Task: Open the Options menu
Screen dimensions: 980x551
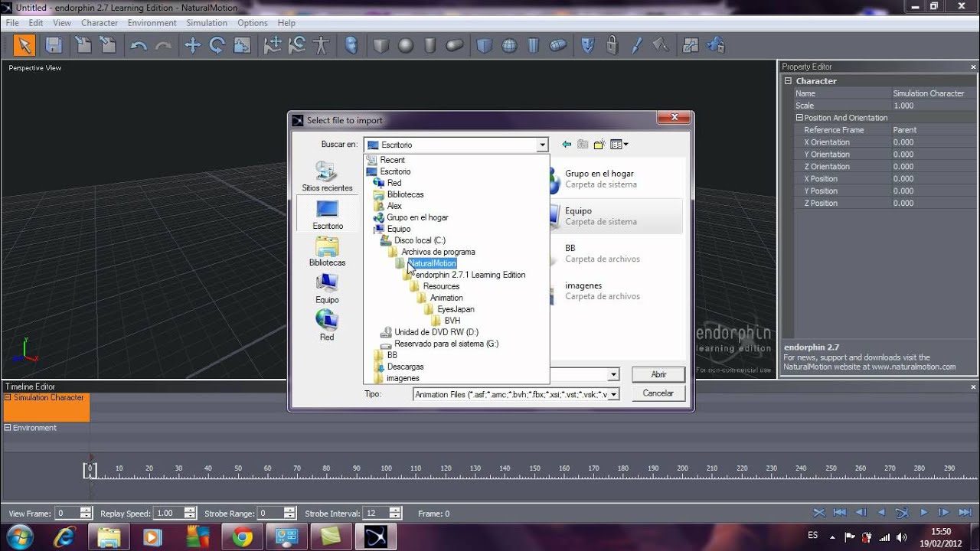Action: click(x=253, y=23)
